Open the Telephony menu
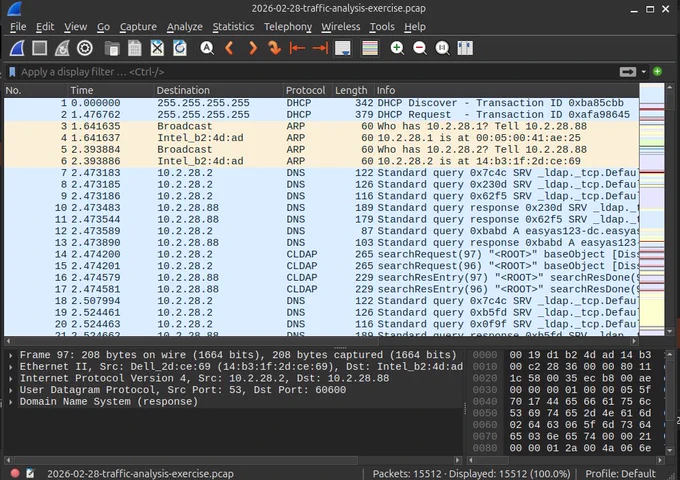Screen dimensions: 680x480 click(288, 26)
